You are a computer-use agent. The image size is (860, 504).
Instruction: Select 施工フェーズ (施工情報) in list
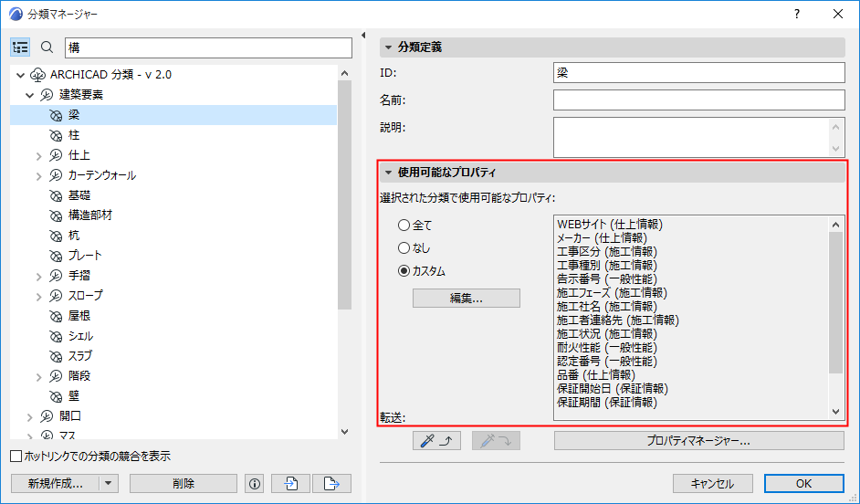(612, 293)
